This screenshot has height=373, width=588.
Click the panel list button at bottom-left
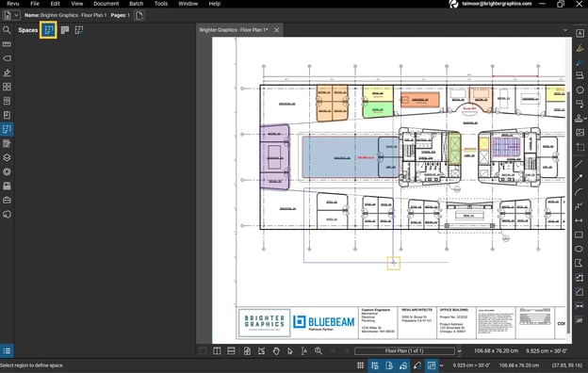pyautogui.click(x=7, y=351)
